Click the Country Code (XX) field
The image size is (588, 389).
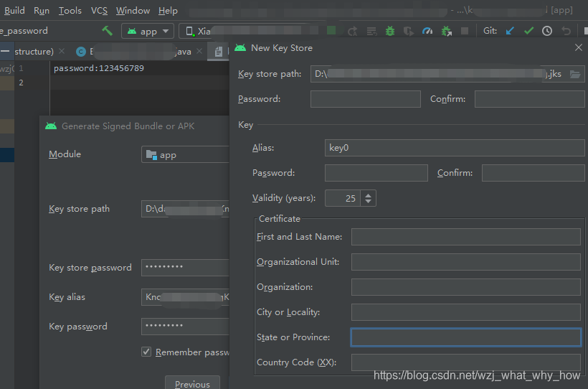[466, 362]
